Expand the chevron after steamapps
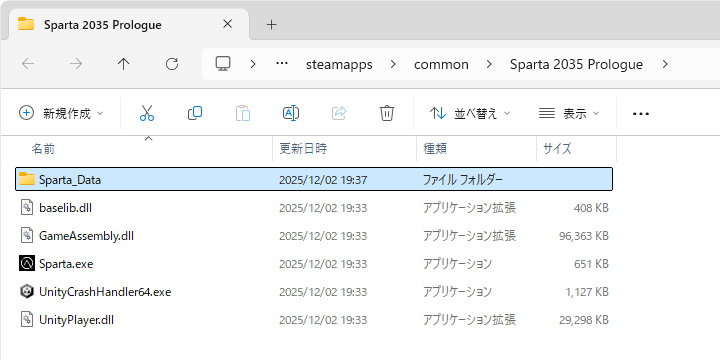 pos(393,64)
